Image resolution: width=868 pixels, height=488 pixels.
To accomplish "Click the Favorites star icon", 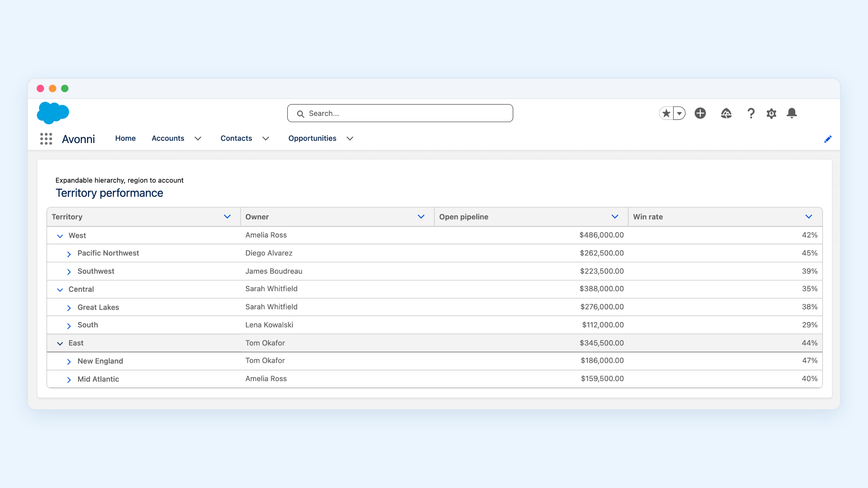I will click(x=666, y=113).
